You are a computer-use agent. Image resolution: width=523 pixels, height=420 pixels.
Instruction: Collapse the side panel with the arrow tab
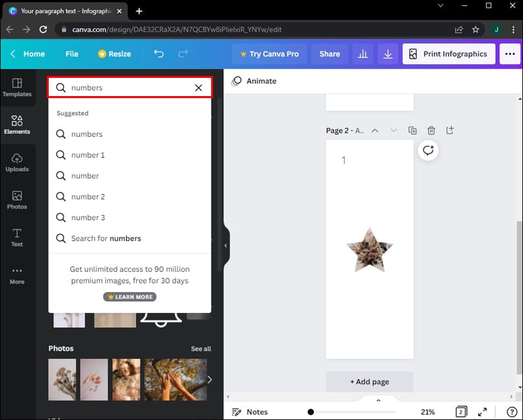pos(226,245)
